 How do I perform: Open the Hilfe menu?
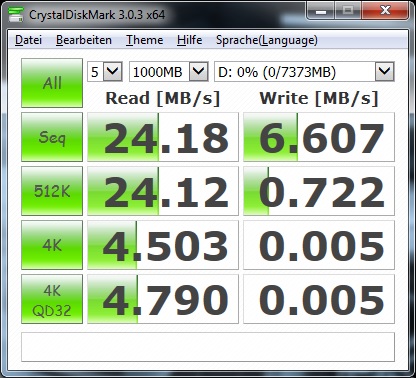click(189, 40)
